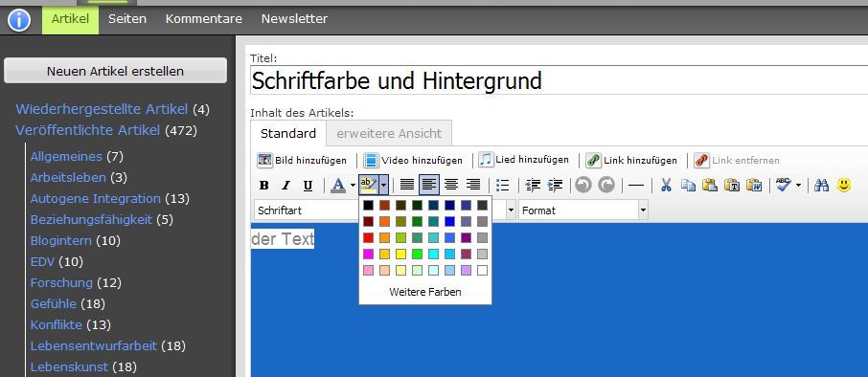
Task: Paste from the clipboard
Action: 710,185
